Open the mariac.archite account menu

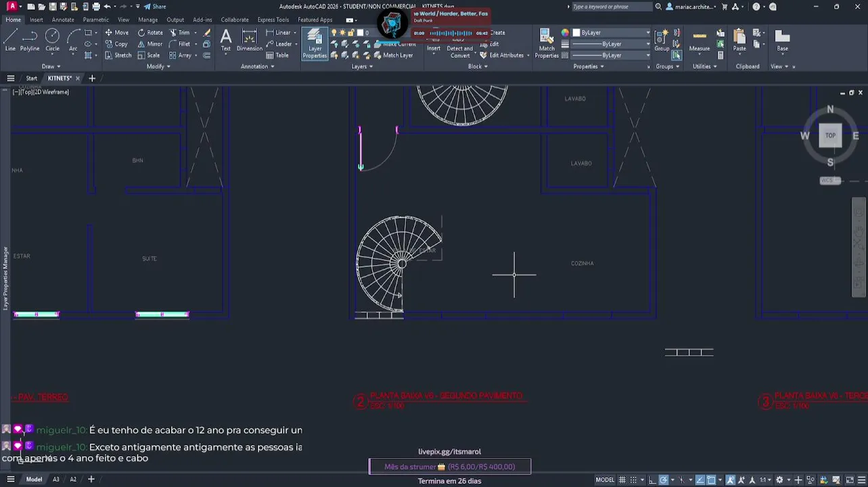click(x=691, y=7)
